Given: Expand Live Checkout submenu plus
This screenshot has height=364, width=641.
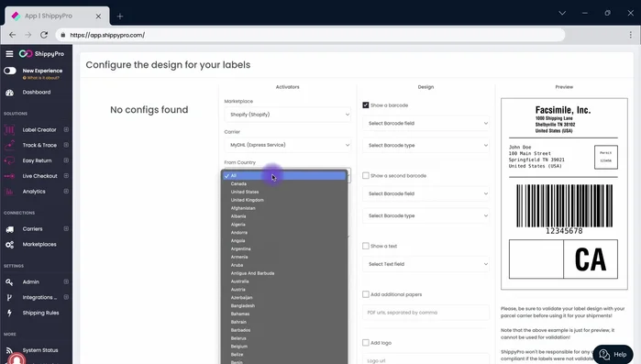Looking at the screenshot, I should [x=66, y=176].
